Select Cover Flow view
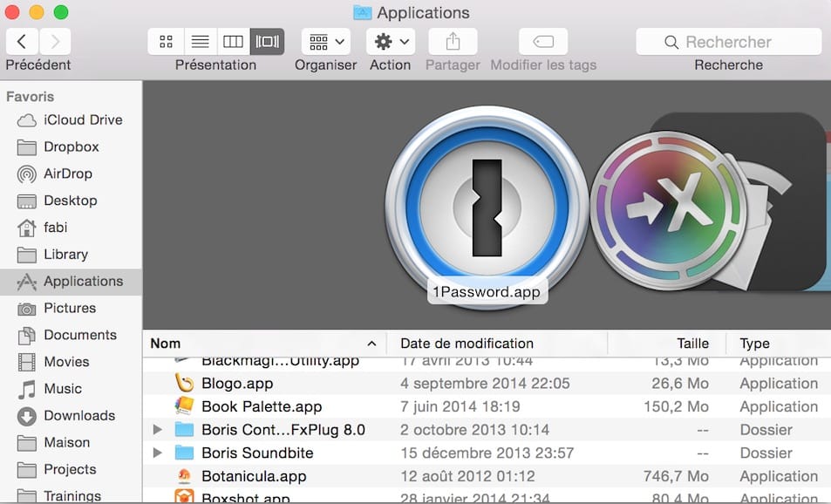Image resolution: width=831 pixels, height=504 pixels. [x=267, y=41]
